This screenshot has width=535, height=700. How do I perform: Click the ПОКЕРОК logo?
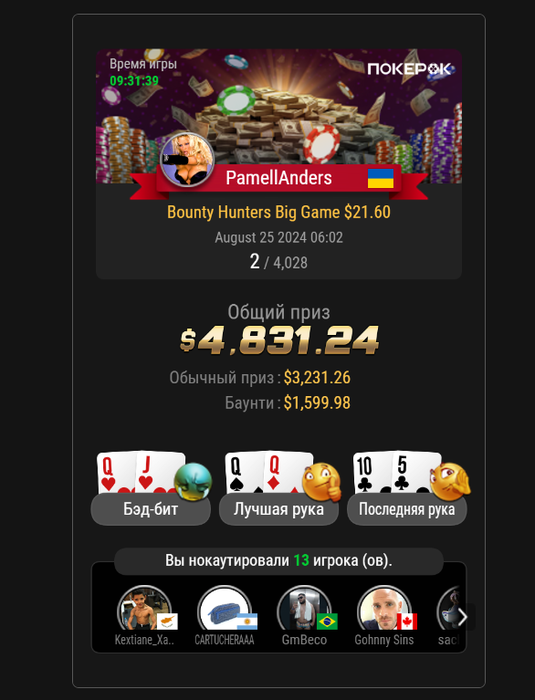409,69
